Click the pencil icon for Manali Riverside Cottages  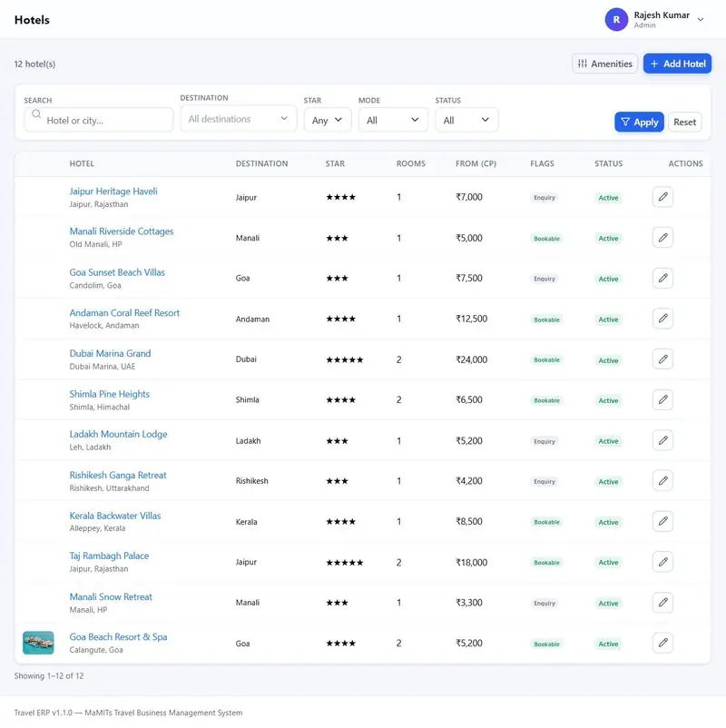coord(662,238)
